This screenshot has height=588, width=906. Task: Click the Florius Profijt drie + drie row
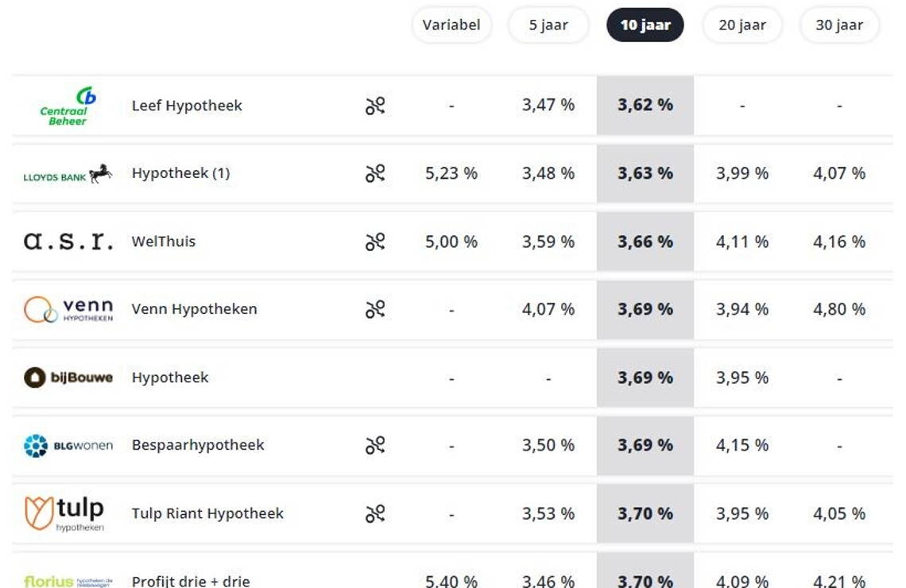click(x=191, y=581)
